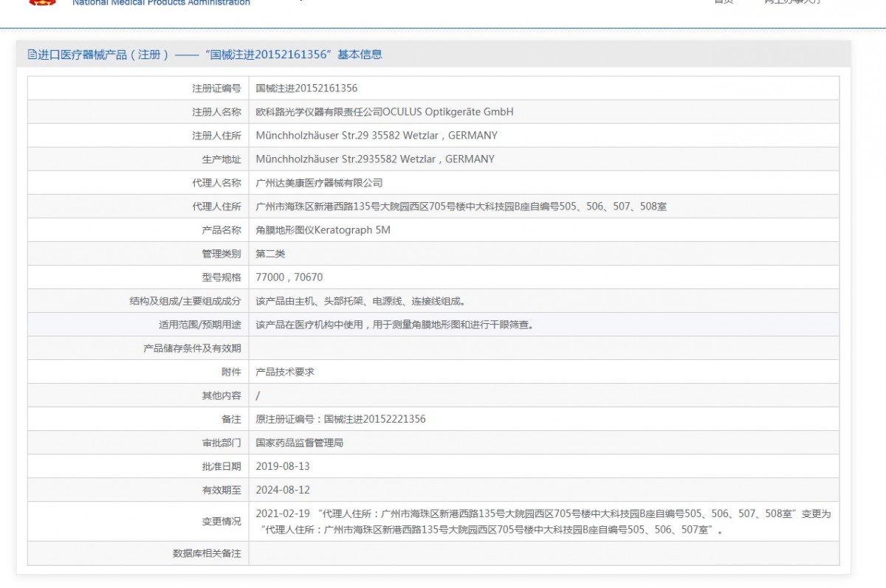Select the "管理类别" row label
Screen dimensions: 886x588
(221, 254)
